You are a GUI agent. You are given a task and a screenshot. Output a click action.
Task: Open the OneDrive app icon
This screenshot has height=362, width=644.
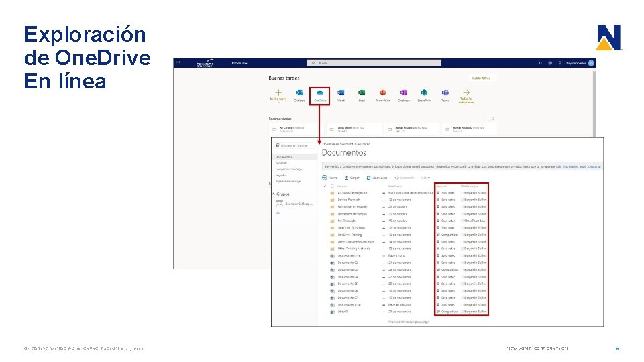point(319,93)
